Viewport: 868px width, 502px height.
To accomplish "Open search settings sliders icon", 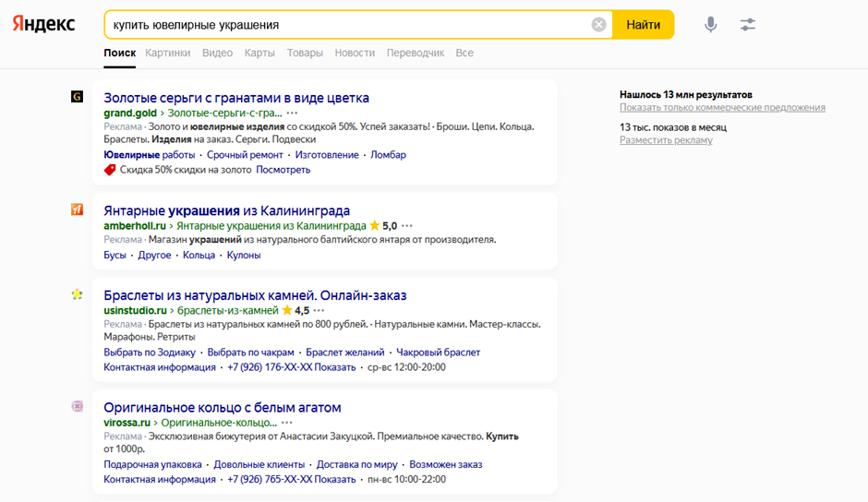I will [747, 24].
